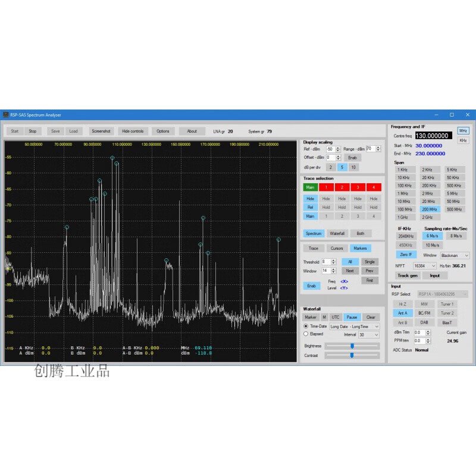Open the Options dialog
This screenshot has height=476, width=476.
(x=162, y=131)
